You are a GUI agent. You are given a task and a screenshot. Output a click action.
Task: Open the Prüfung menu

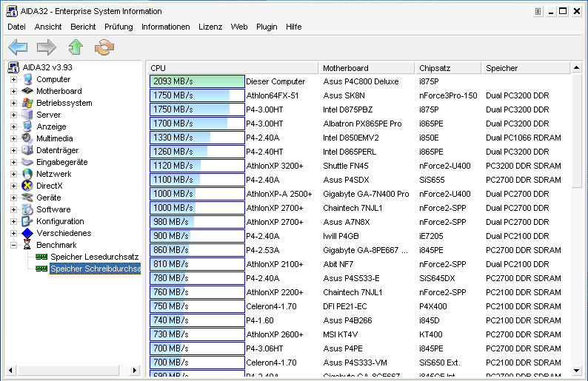pyautogui.click(x=118, y=27)
